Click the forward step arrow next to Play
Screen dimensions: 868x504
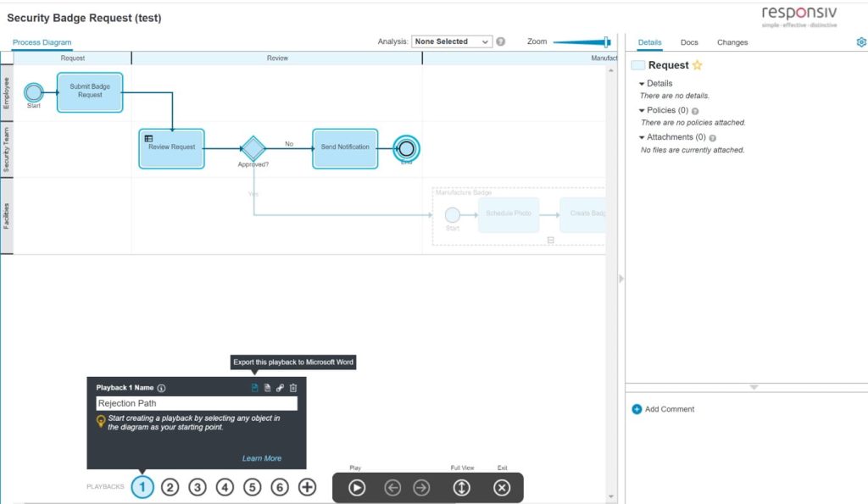point(421,487)
